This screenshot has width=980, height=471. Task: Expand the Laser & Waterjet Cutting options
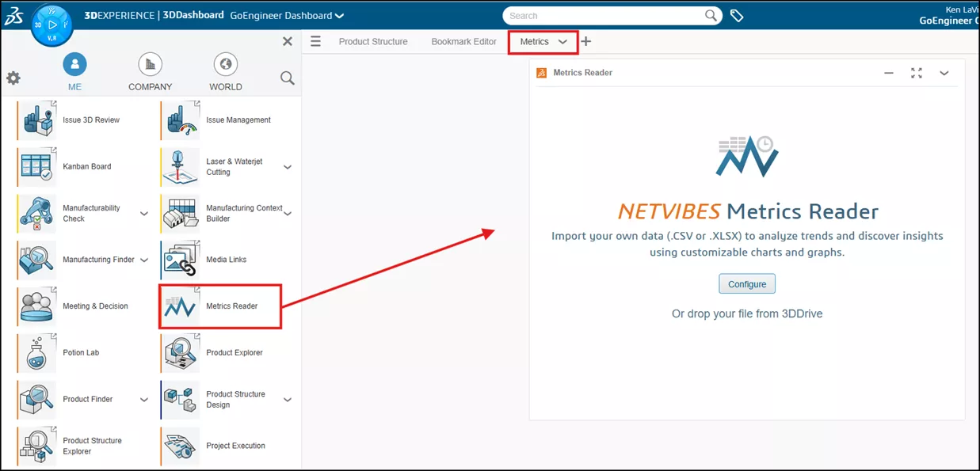[286, 166]
